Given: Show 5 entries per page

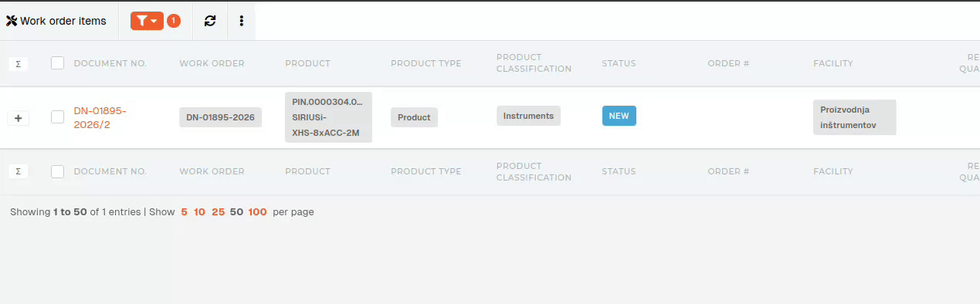Looking at the screenshot, I should [x=185, y=211].
